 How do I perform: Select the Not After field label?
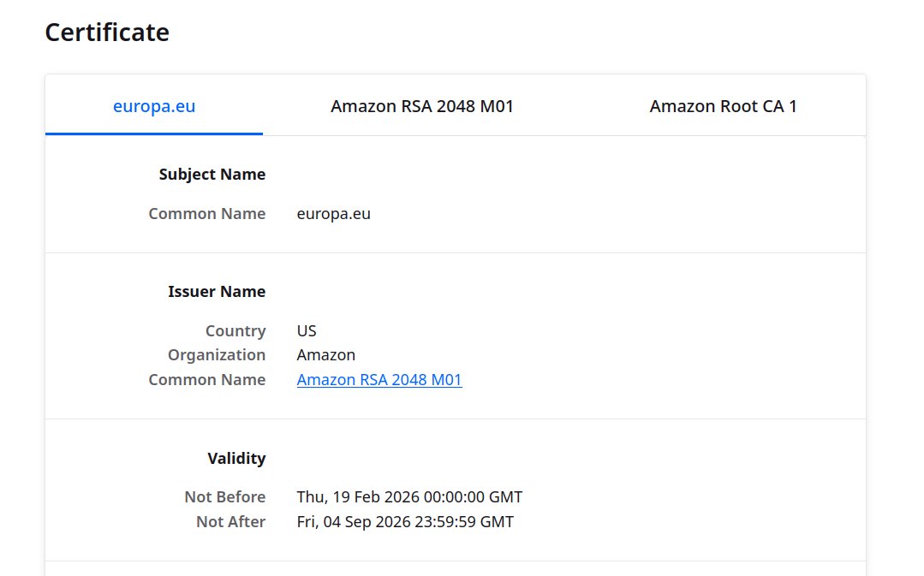(230, 522)
